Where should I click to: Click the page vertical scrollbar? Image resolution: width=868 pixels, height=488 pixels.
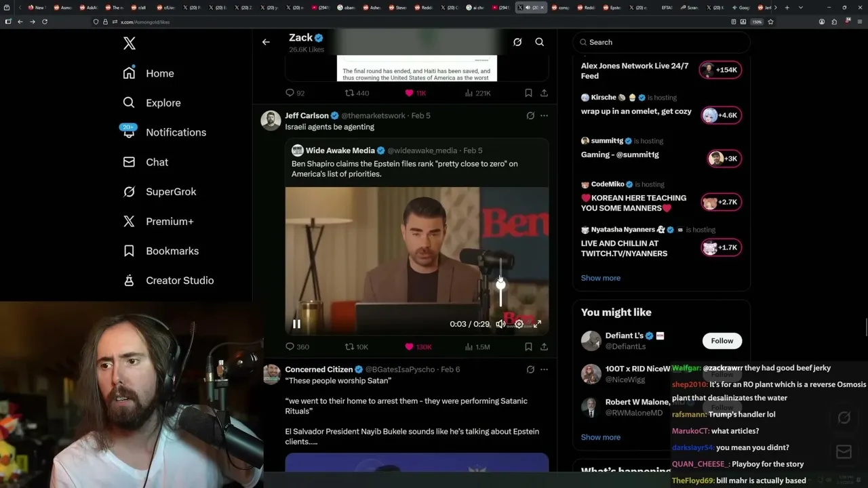click(x=865, y=327)
